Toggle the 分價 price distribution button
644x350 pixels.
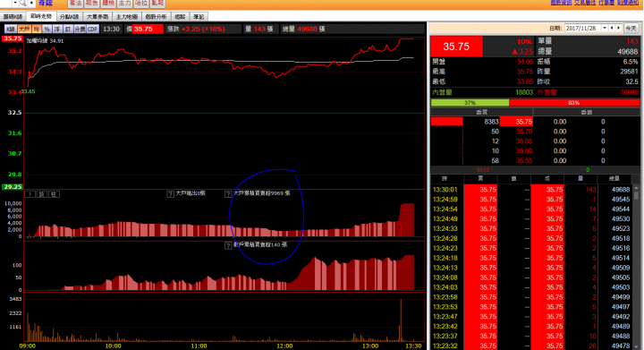click(80, 30)
